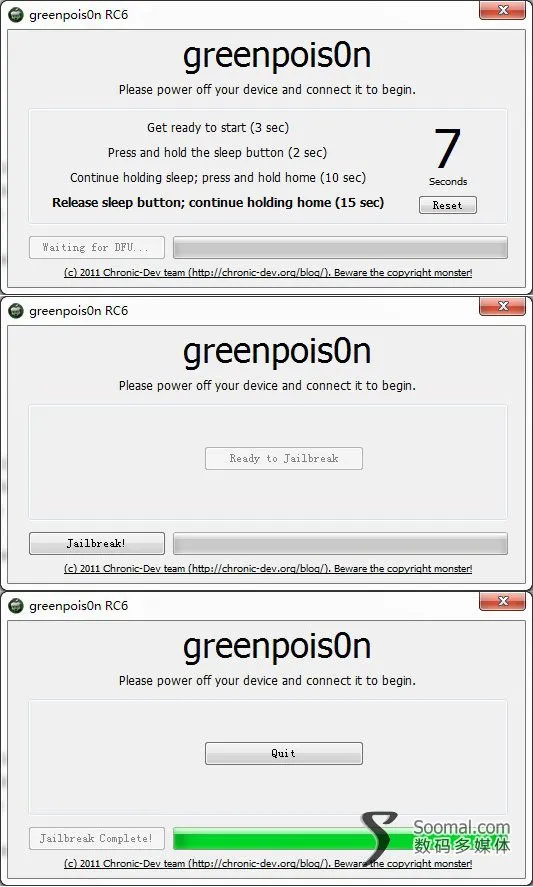Close the window showing the DFU countdown
This screenshot has height=887, width=533.
click(x=502, y=11)
